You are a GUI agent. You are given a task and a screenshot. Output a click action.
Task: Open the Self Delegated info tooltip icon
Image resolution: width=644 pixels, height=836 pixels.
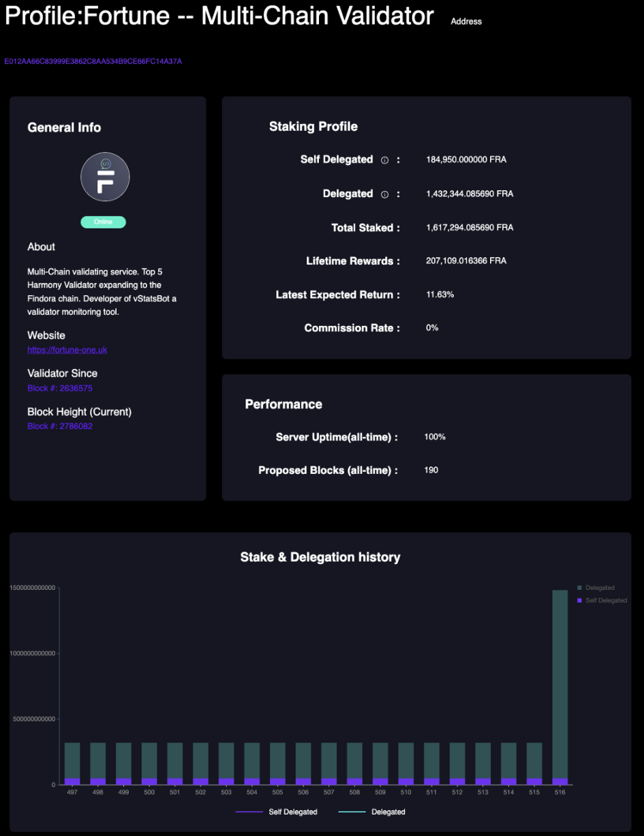pos(384,160)
